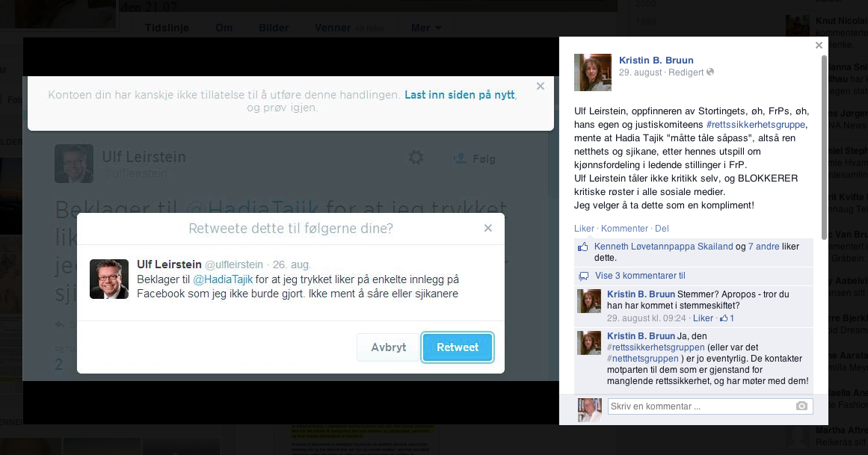Open the 'Redigert' edit history link

(x=686, y=72)
